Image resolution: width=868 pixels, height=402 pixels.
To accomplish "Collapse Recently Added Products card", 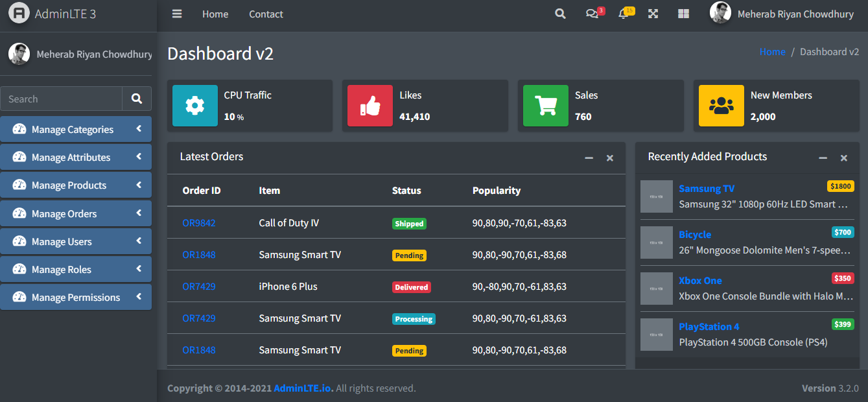I will pos(823,158).
